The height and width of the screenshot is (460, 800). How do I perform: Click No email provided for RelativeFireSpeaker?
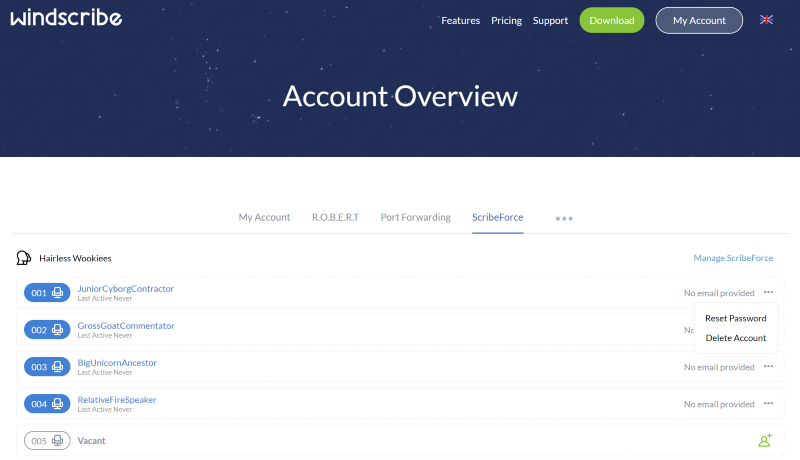(x=719, y=404)
